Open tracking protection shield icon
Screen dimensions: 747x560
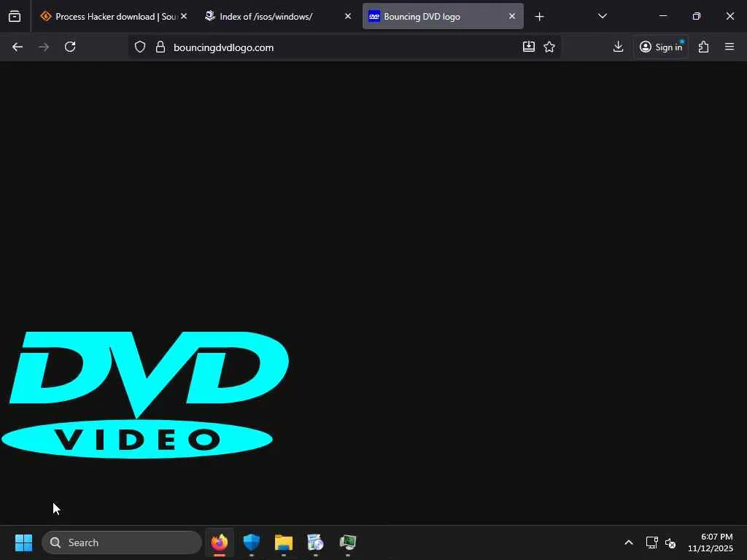click(x=139, y=47)
